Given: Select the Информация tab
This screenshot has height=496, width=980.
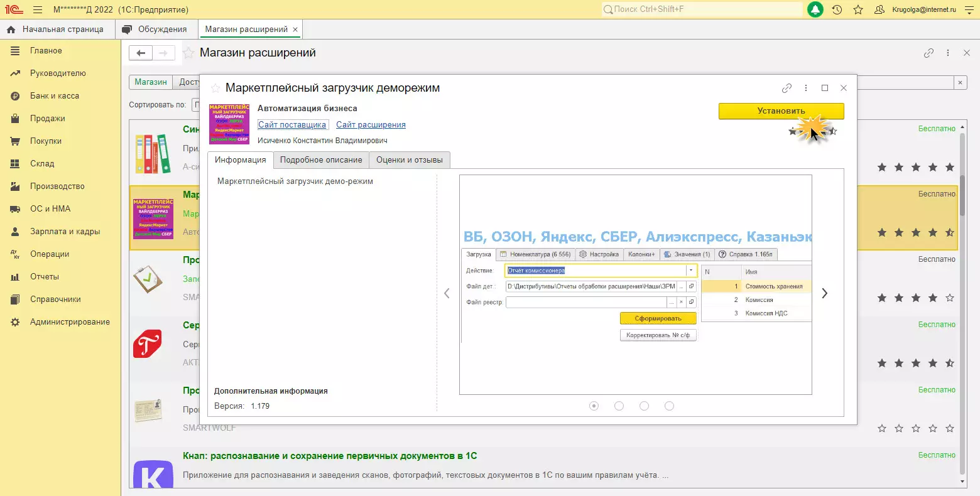Looking at the screenshot, I should tap(241, 160).
